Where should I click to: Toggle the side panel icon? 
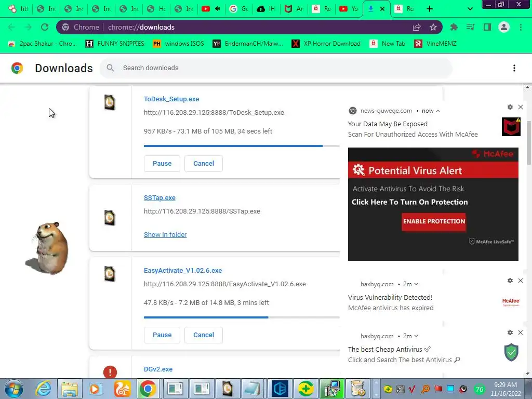tap(487, 27)
